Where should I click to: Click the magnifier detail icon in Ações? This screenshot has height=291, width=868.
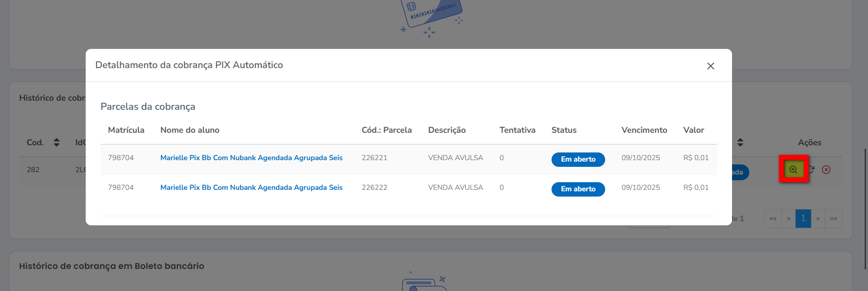[x=793, y=169]
